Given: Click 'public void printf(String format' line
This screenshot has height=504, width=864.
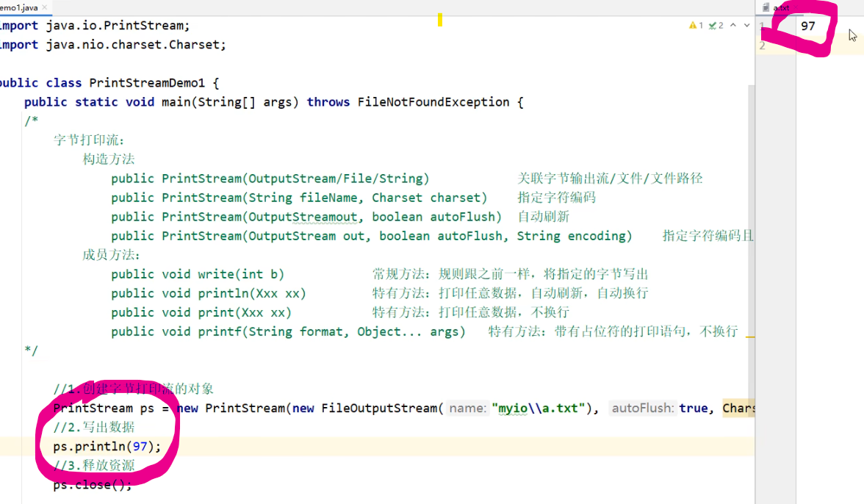Looking at the screenshot, I should [288, 331].
